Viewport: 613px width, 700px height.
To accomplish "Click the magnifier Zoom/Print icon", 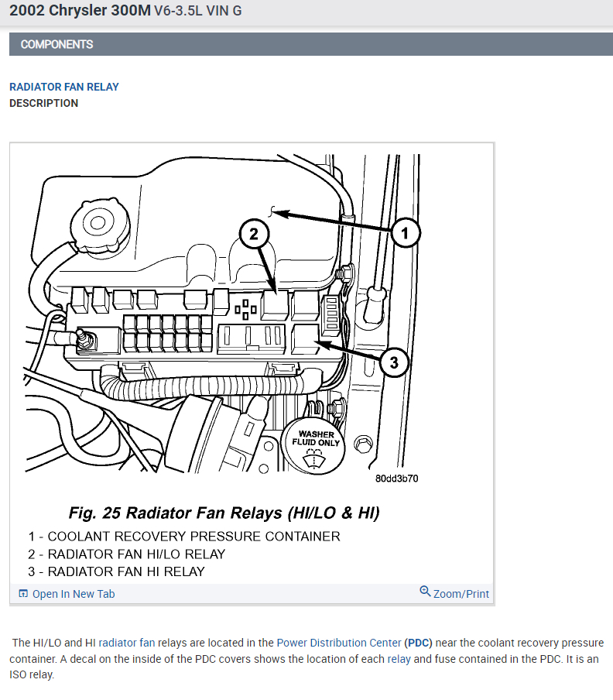I will [425, 591].
